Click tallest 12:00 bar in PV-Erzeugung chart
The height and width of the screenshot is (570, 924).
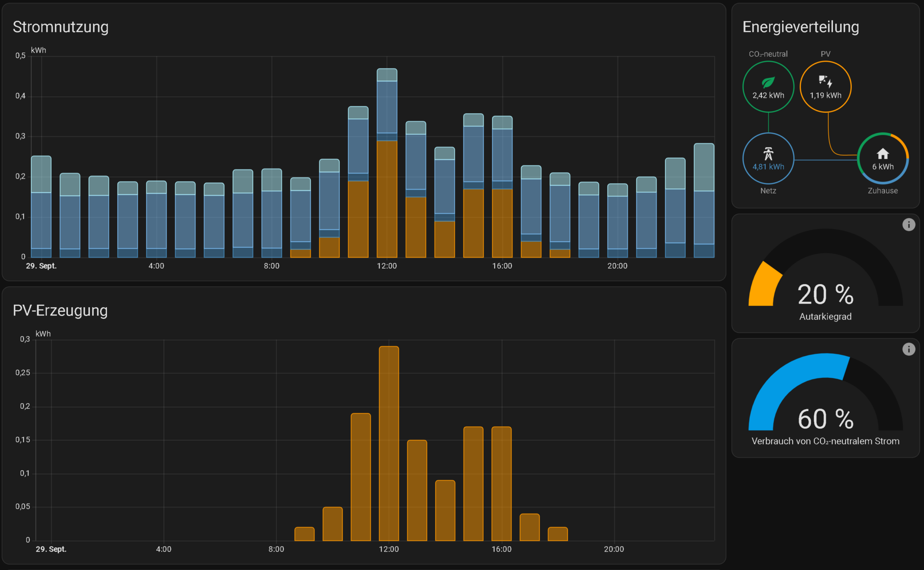point(389,443)
